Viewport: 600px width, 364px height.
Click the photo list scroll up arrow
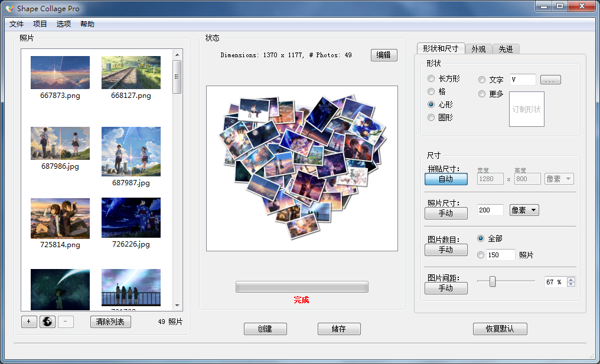(177, 55)
